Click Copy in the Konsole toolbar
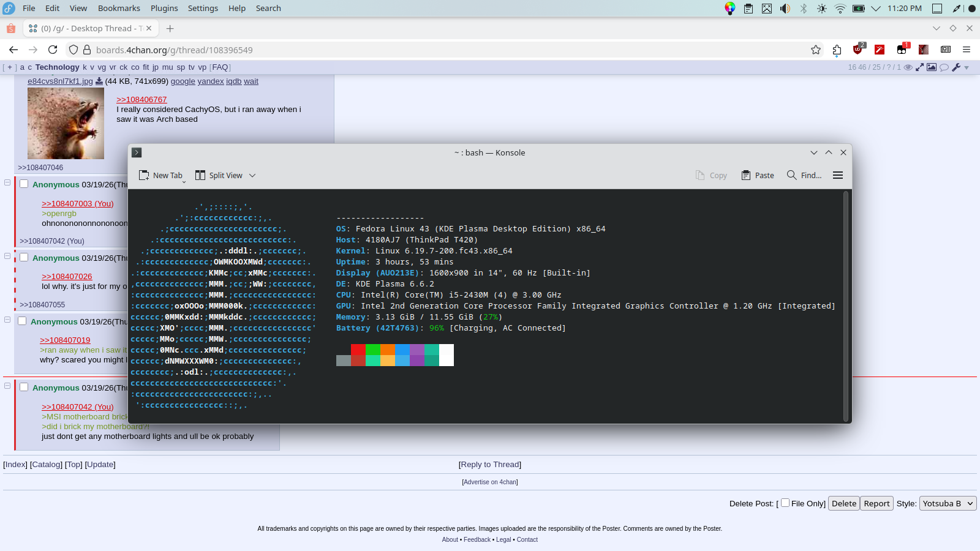 pyautogui.click(x=711, y=175)
